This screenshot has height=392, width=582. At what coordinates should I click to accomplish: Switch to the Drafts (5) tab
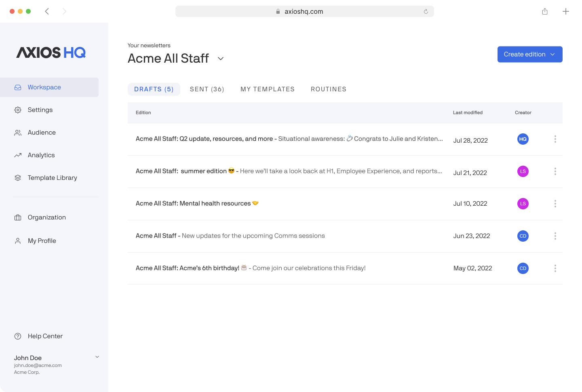(154, 89)
